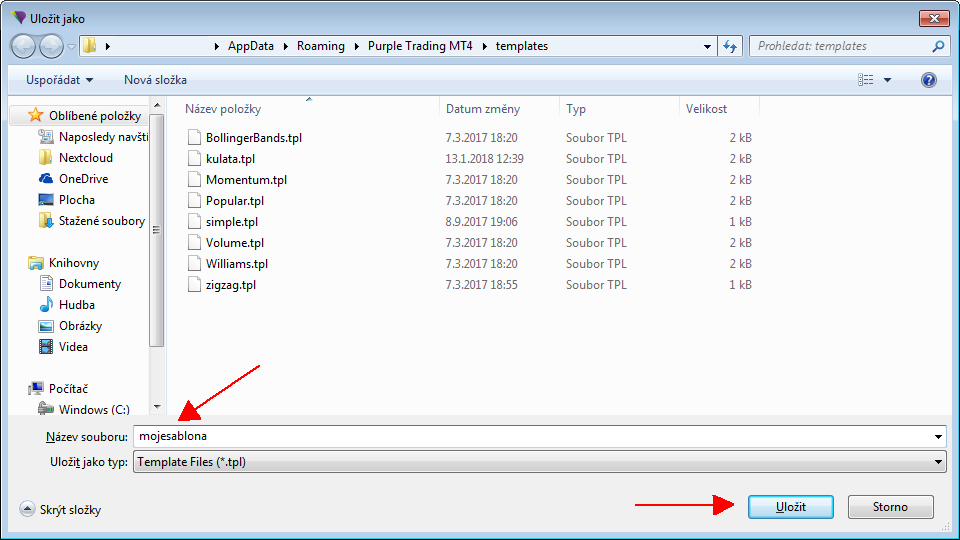The image size is (960, 540).
Task: Click the file icon next to zigzag.tpl
Action: click(x=194, y=285)
